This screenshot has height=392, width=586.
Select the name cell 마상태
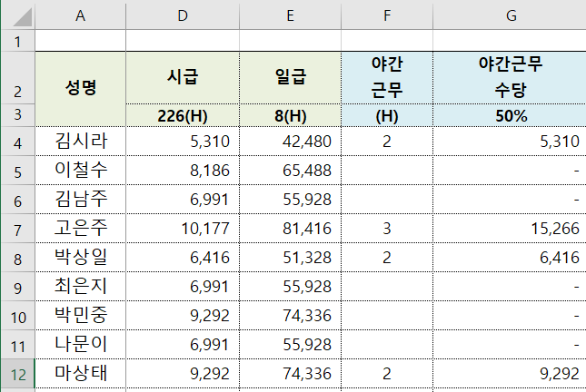(81, 373)
